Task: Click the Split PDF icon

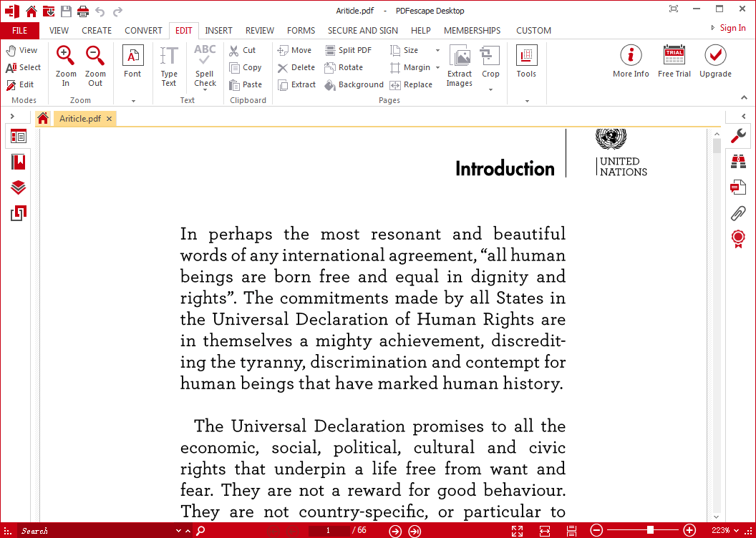Action: pos(331,50)
